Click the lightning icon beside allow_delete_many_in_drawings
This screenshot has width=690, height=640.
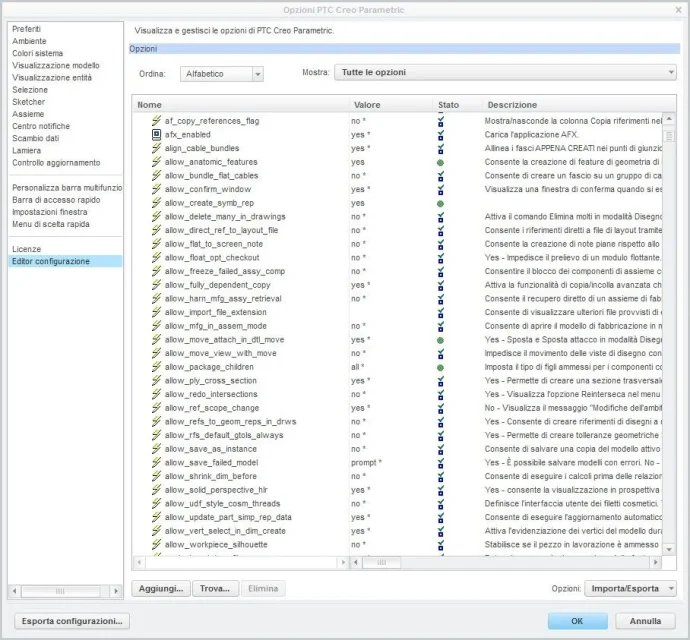point(156,216)
